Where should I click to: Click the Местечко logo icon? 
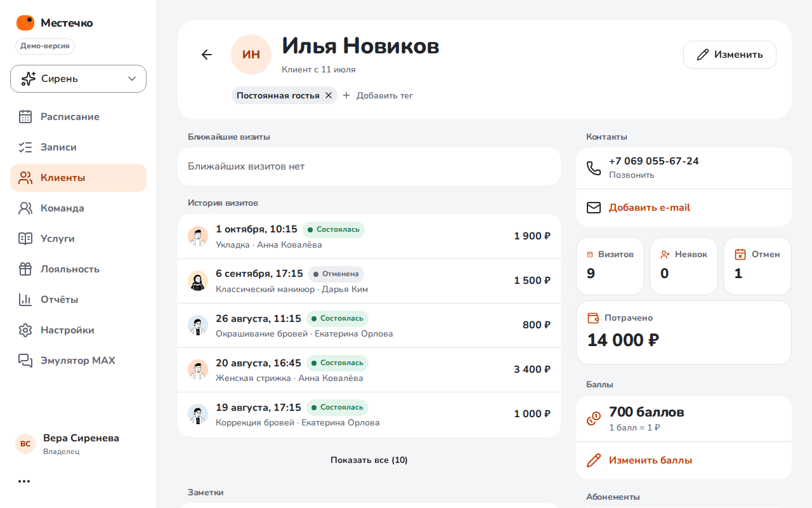25,23
